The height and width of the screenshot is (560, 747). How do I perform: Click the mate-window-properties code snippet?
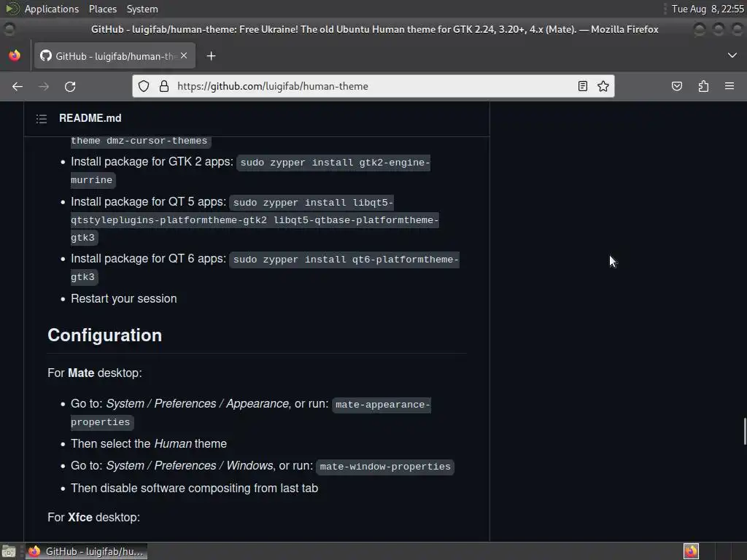[385, 466]
